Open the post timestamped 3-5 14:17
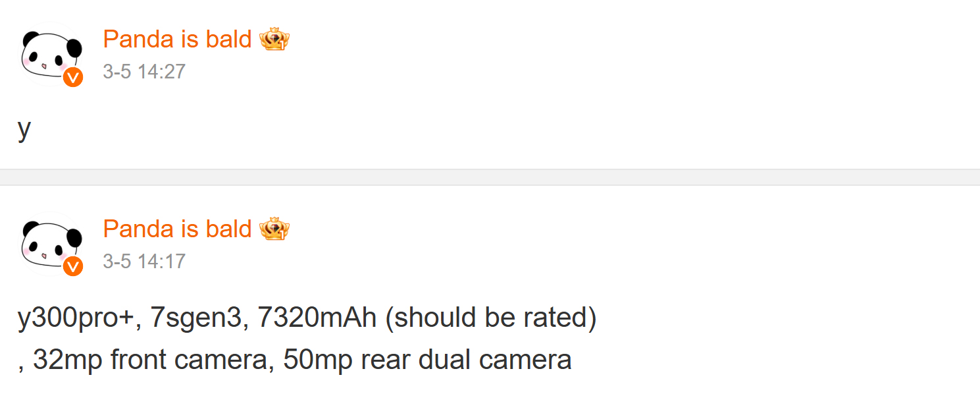This screenshot has width=980, height=398. click(144, 261)
